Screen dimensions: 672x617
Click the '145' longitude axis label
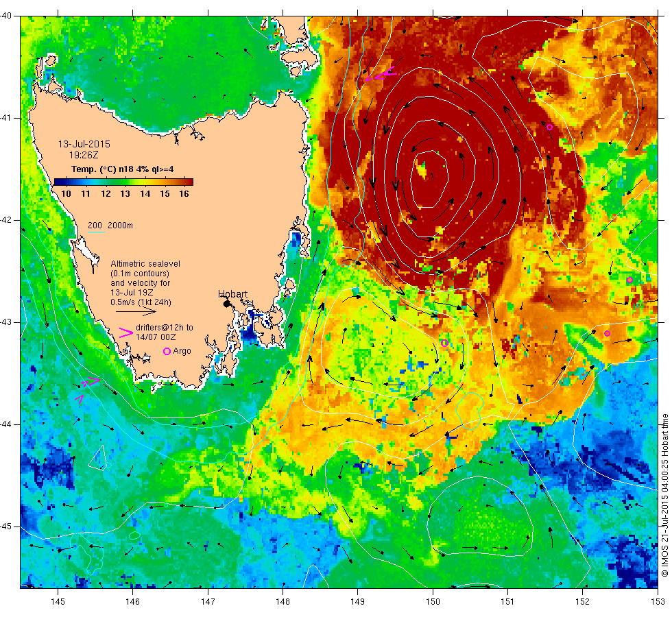pyautogui.click(x=58, y=602)
